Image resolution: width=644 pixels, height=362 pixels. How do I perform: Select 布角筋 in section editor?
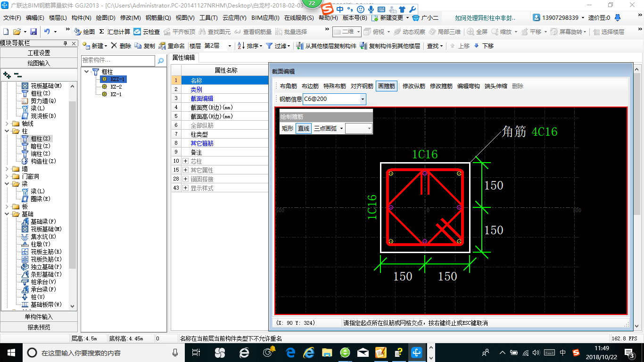pos(289,86)
